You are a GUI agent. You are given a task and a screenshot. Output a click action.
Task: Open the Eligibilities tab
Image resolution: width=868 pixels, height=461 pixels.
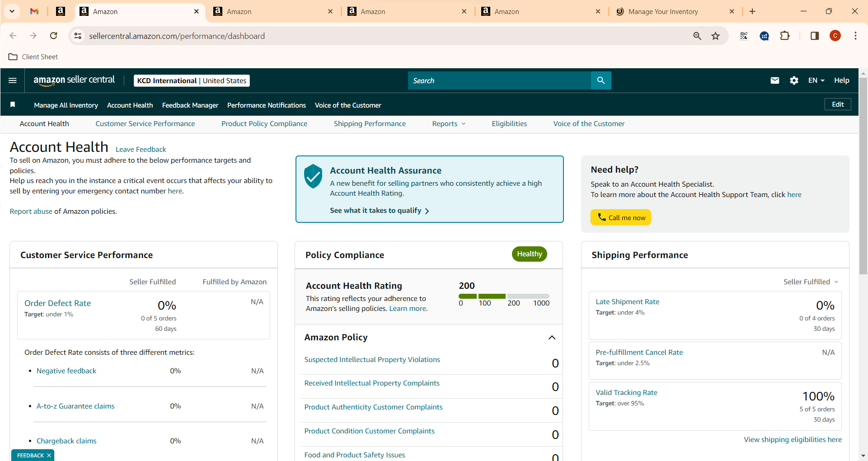tap(509, 123)
